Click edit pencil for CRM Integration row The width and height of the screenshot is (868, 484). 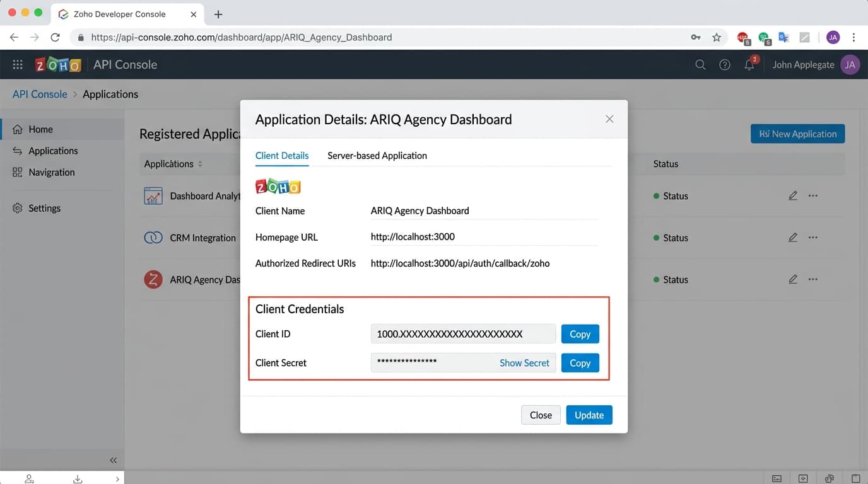(793, 238)
